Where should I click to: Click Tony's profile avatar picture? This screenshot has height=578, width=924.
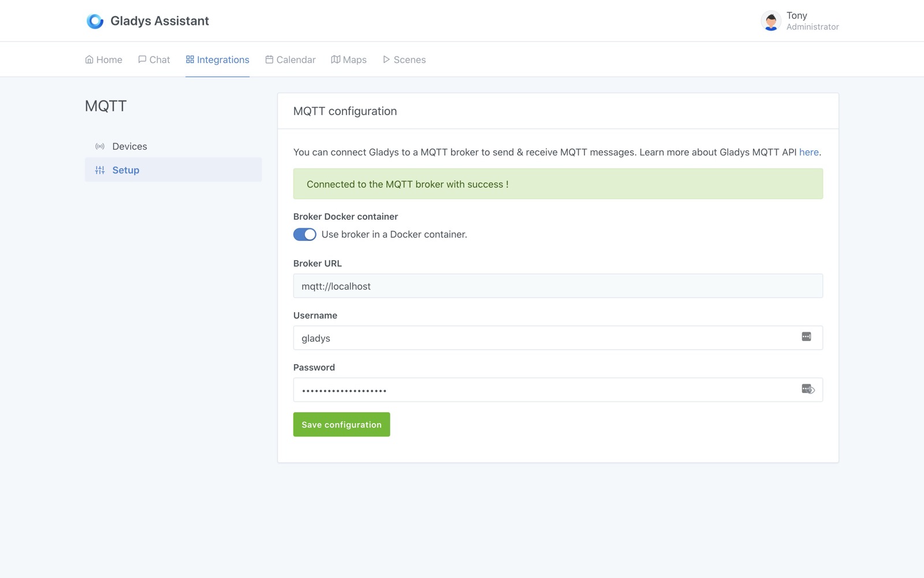click(x=770, y=20)
